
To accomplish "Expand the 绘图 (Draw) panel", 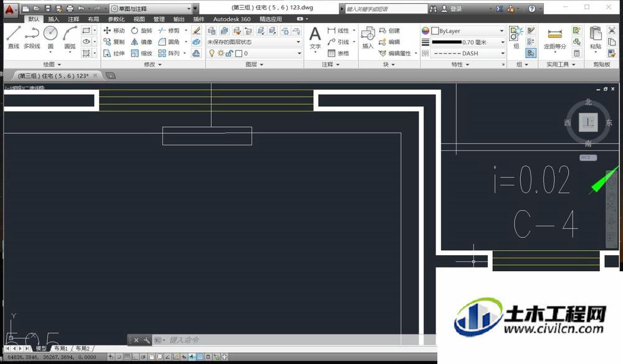I will pyautogui.click(x=52, y=64).
